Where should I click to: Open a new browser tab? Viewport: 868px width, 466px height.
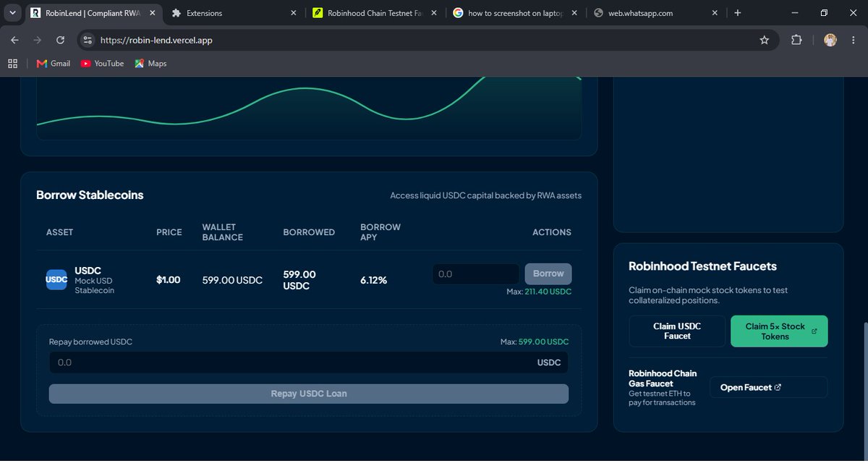point(737,13)
